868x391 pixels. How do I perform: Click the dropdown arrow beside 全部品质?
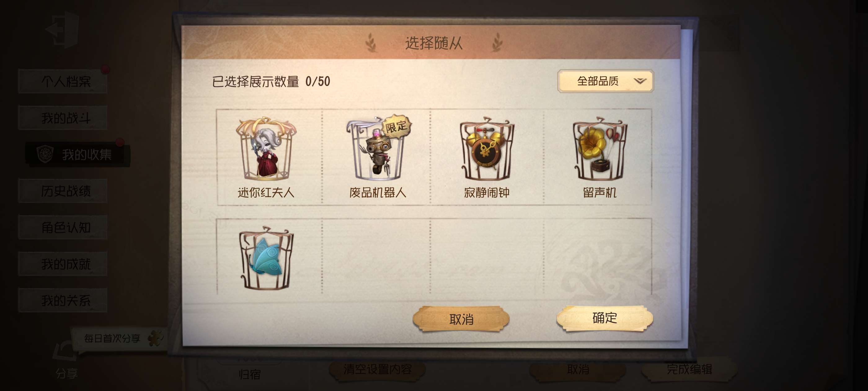coord(640,81)
